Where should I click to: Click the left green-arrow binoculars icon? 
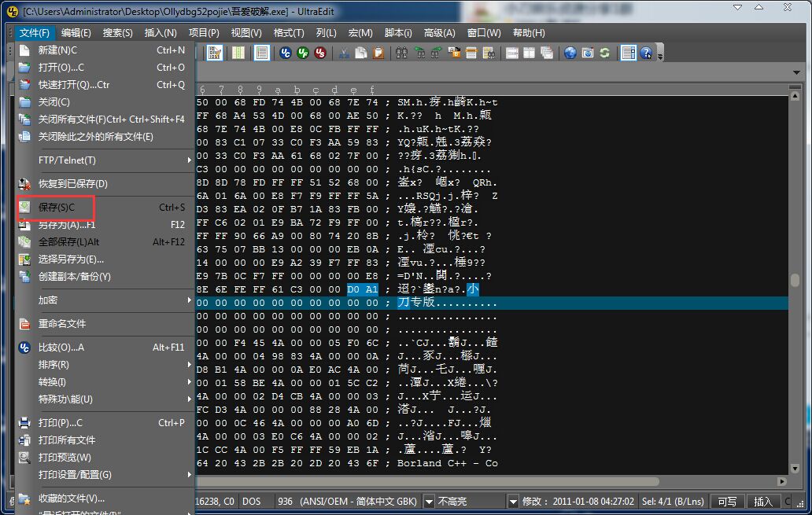point(419,53)
